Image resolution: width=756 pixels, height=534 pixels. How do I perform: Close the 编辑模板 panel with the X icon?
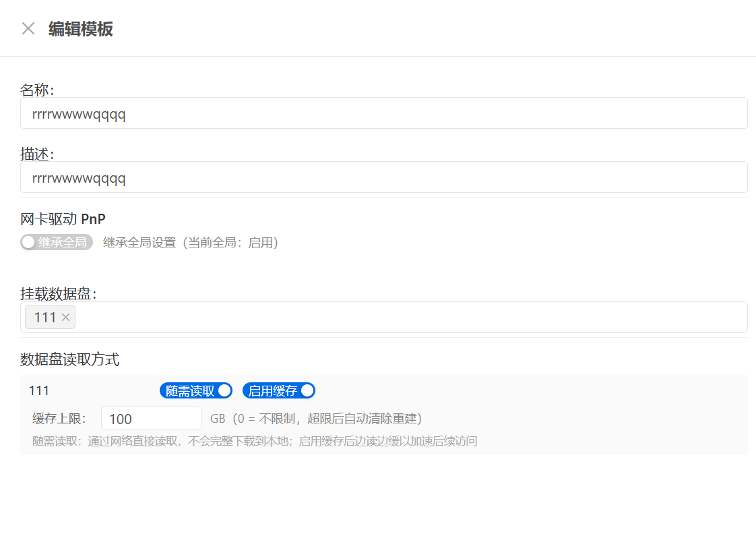click(28, 28)
